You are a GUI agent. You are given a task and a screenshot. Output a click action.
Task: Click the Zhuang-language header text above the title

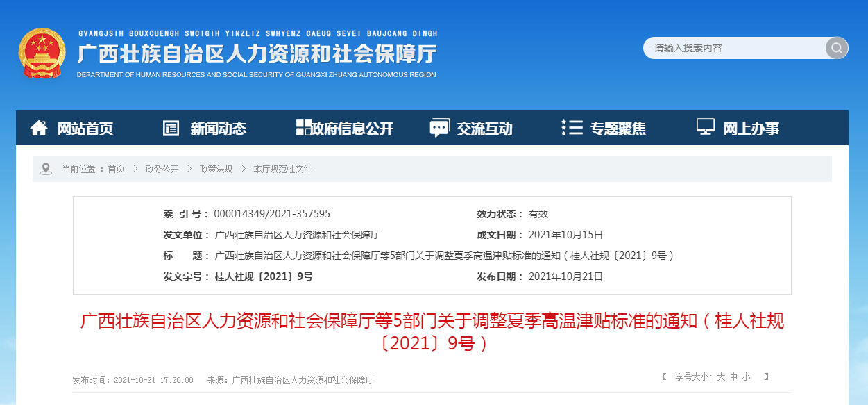click(x=258, y=33)
